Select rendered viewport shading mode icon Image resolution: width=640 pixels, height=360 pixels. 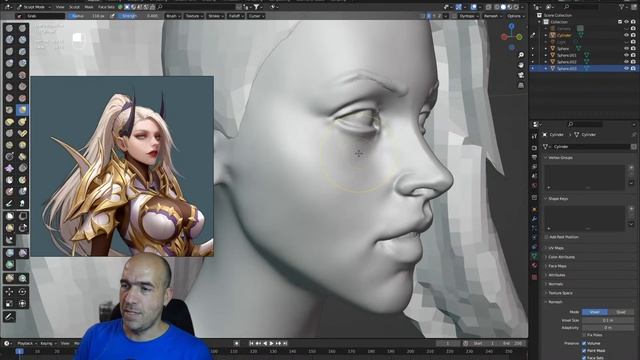[x=516, y=7]
